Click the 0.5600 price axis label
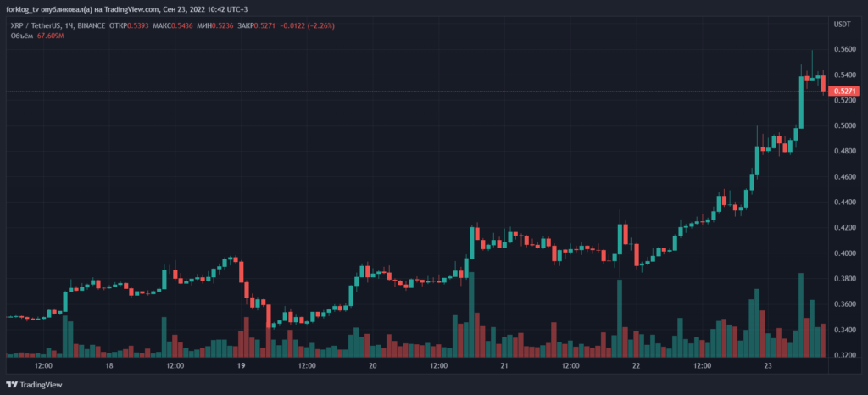Screen dimensions: 868x395 pyautogui.click(x=845, y=49)
